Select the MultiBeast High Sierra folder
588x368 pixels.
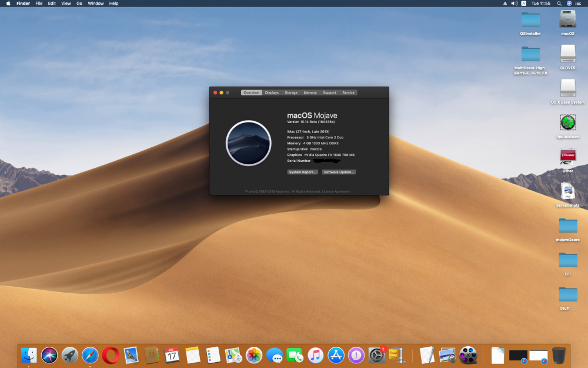coord(530,60)
